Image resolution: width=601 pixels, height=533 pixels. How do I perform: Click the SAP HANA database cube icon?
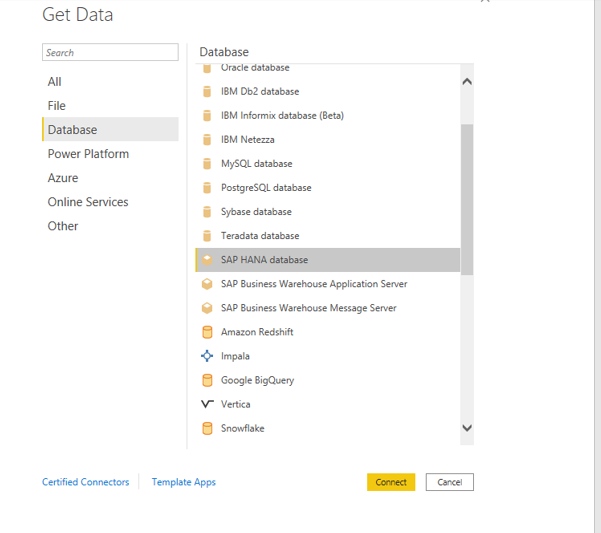click(208, 260)
